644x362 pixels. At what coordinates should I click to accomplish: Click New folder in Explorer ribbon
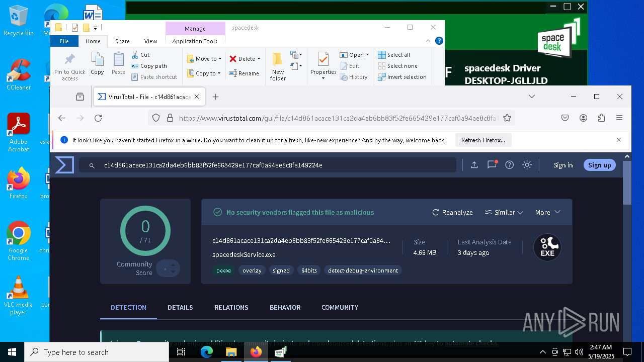(278, 66)
